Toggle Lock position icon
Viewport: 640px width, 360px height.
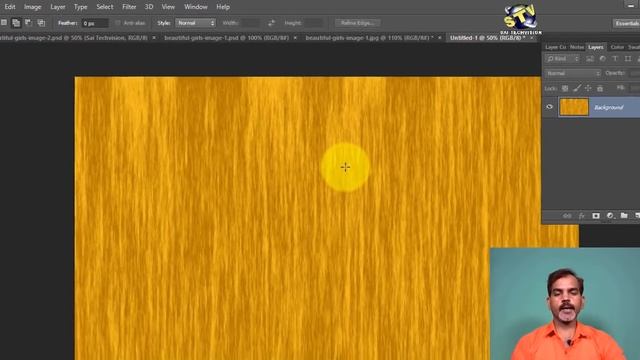[588, 88]
